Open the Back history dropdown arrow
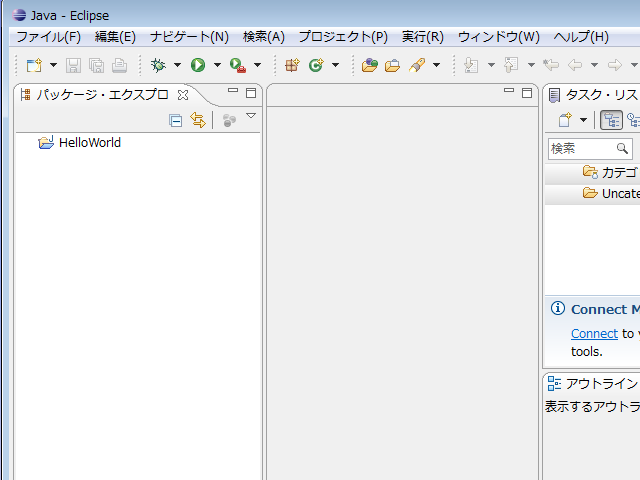Screen dimensions: 640x480 [x=594, y=65]
